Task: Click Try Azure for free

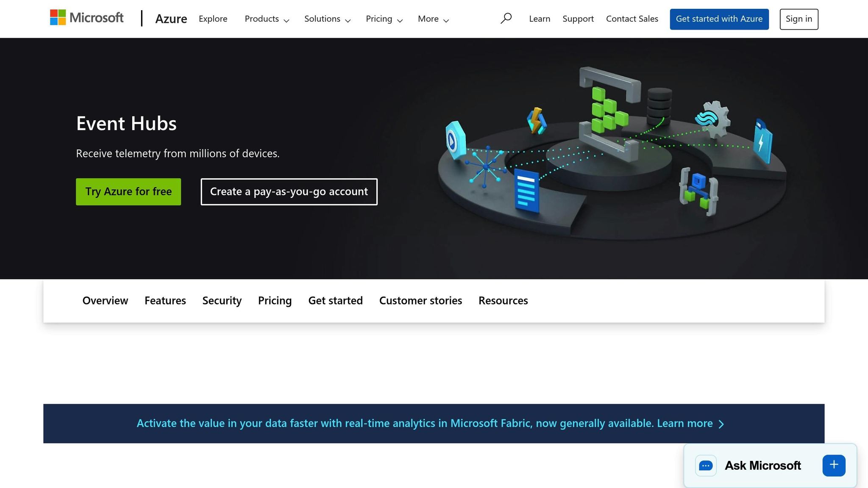Action: click(x=128, y=191)
